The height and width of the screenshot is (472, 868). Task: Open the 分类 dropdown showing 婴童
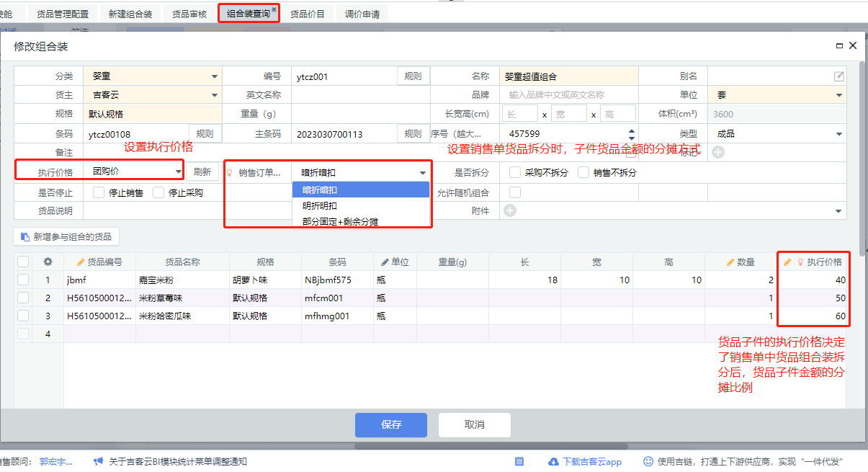pos(153,76)
